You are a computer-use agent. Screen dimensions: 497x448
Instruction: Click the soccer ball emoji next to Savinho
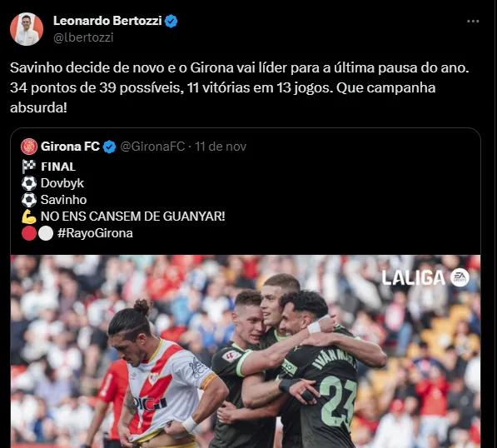(29, 200)
